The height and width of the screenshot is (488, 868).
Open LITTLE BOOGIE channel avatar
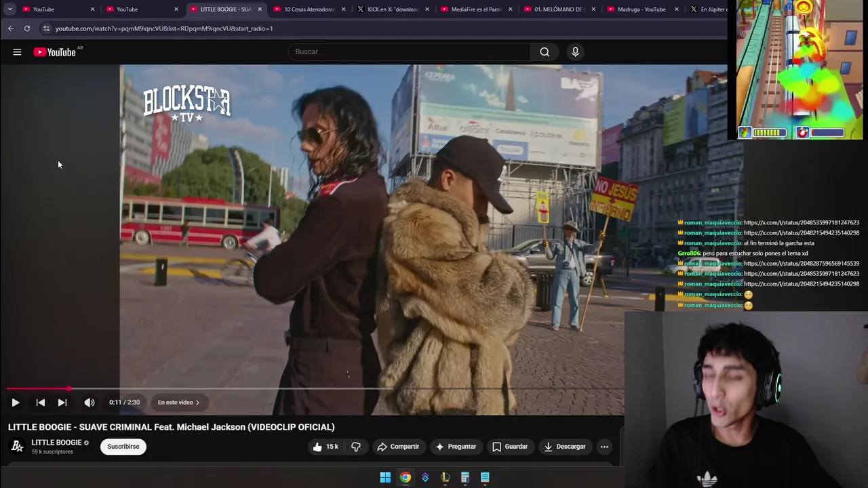pyautogui.click(x=17, y=446)
